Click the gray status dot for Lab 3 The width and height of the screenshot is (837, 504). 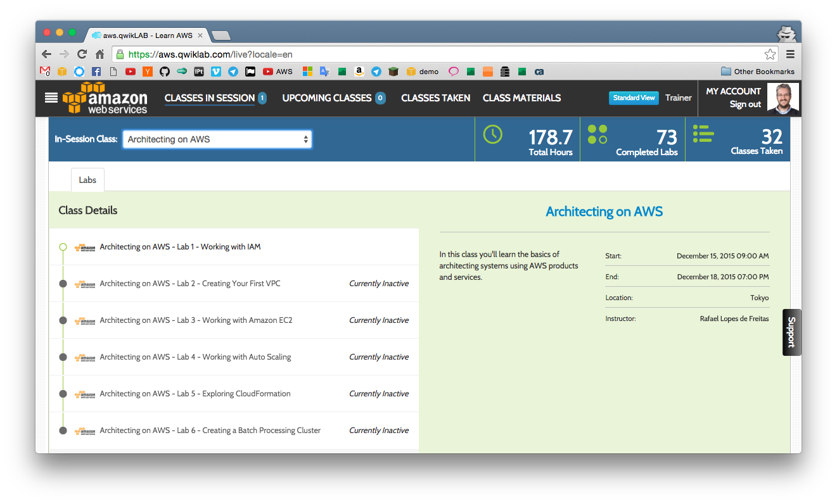coord(63,320)
